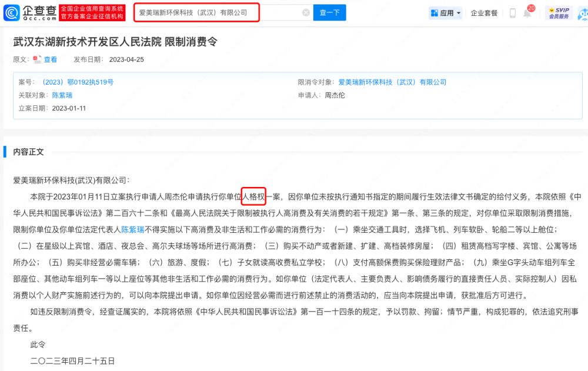
Task: Click the date line 二〇二三年四月二十五日
Action: (72, 361)
